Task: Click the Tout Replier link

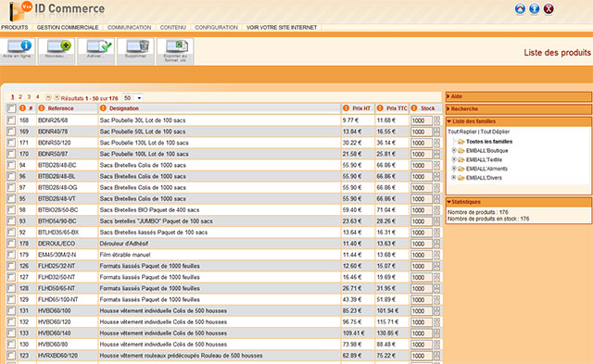Action: coord(462,132)
